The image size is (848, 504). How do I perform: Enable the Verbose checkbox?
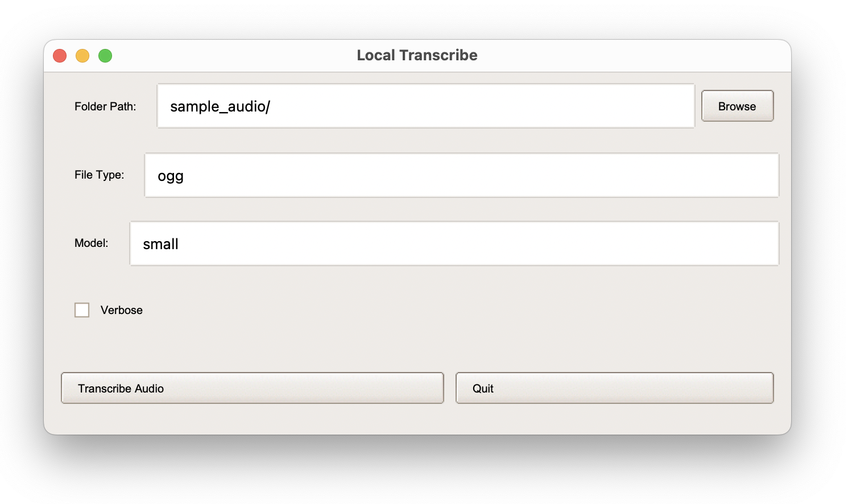82,310
